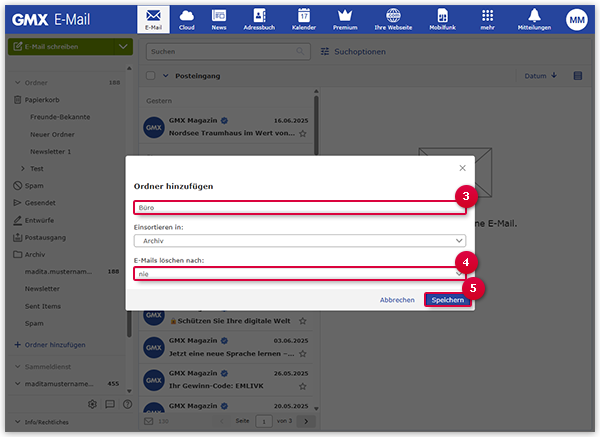Open the Premium crown section
This screenshot has height=437, width=600.
[x=345, y=20]
